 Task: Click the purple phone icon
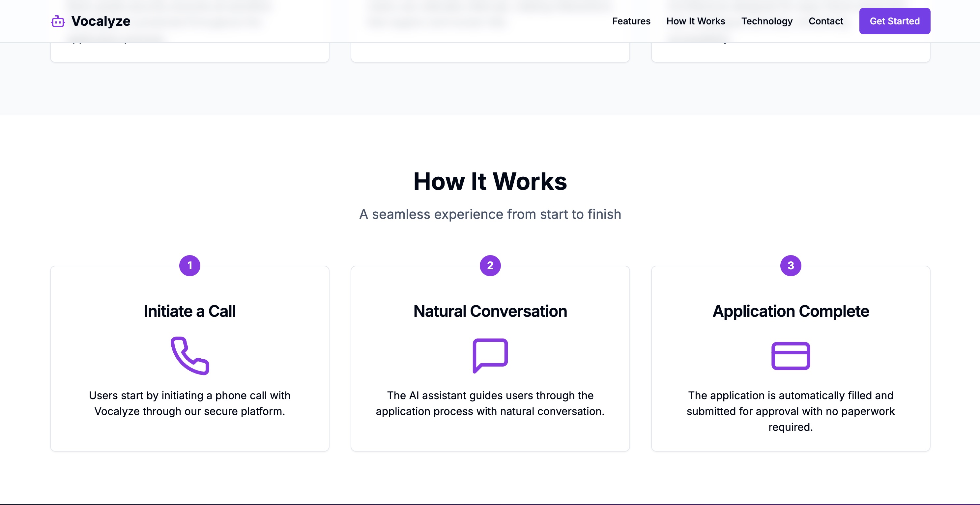(190, 355)
